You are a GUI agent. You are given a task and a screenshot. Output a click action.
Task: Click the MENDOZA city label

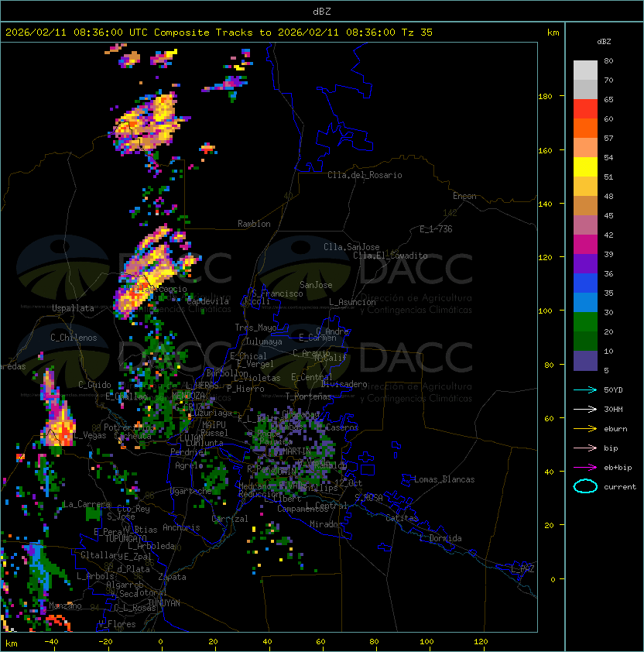point(188,395)
